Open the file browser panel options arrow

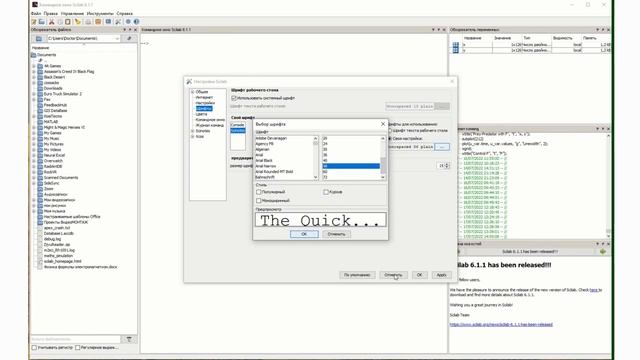coord(125,30)
